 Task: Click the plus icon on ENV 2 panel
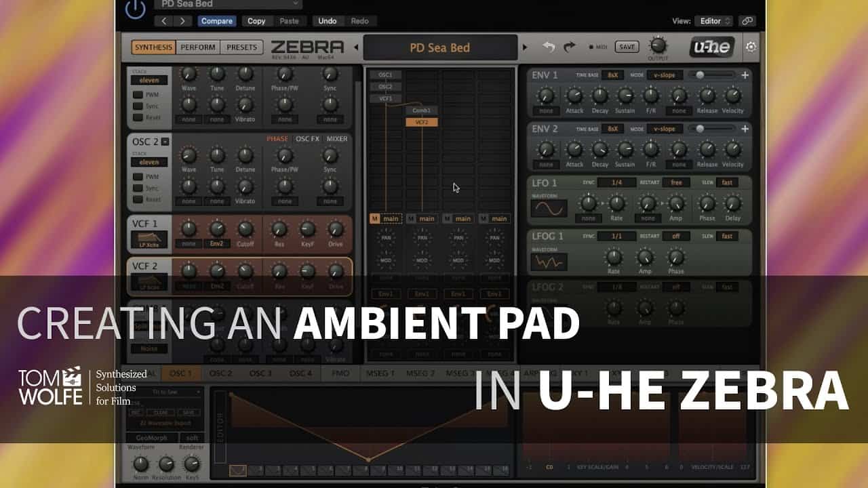(745, 129)
